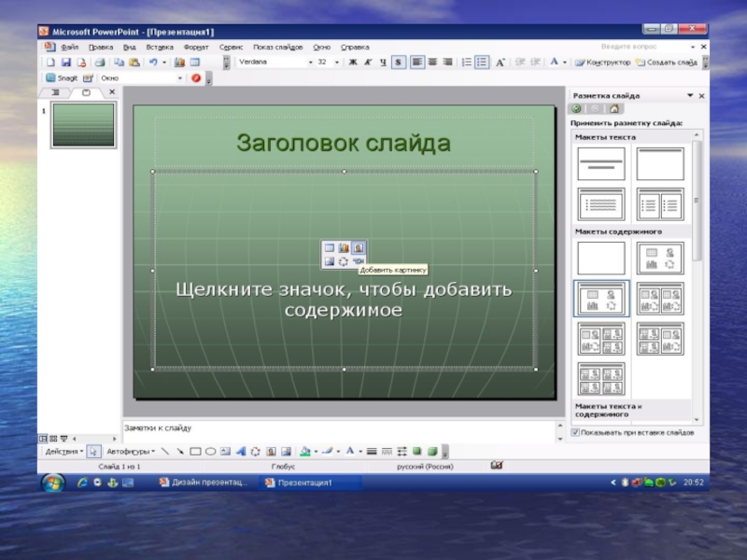The height and width of the screenshot is (560, 747).
Task: Open the Справка menu
Action: click(355, 48)
